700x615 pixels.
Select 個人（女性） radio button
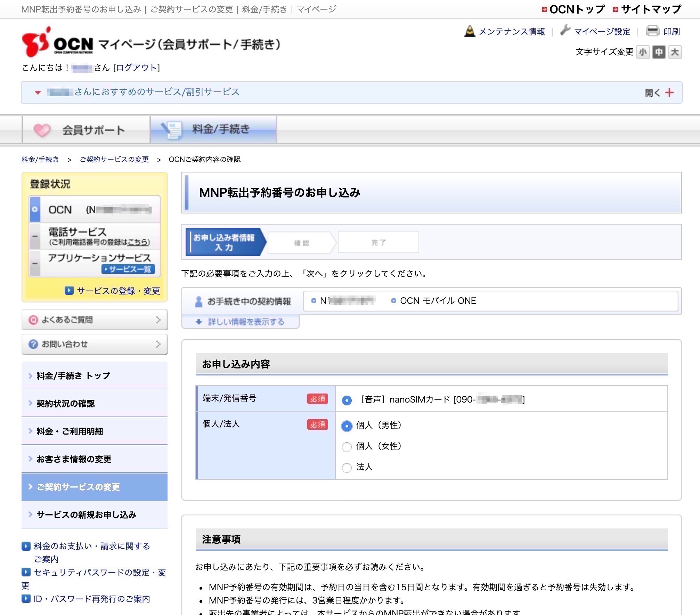click(347, 447)
